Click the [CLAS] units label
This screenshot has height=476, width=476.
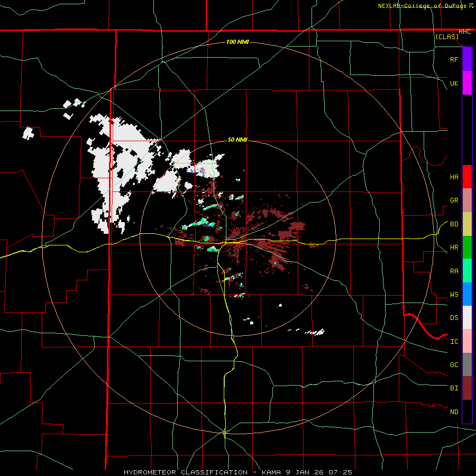pos(447,36)
